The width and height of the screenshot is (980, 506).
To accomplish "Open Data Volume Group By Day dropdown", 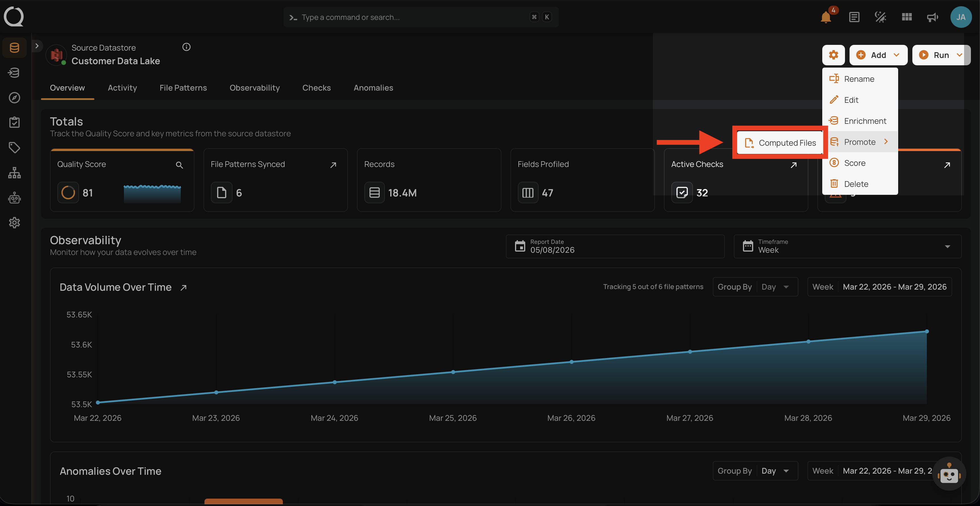I will 755,287.
